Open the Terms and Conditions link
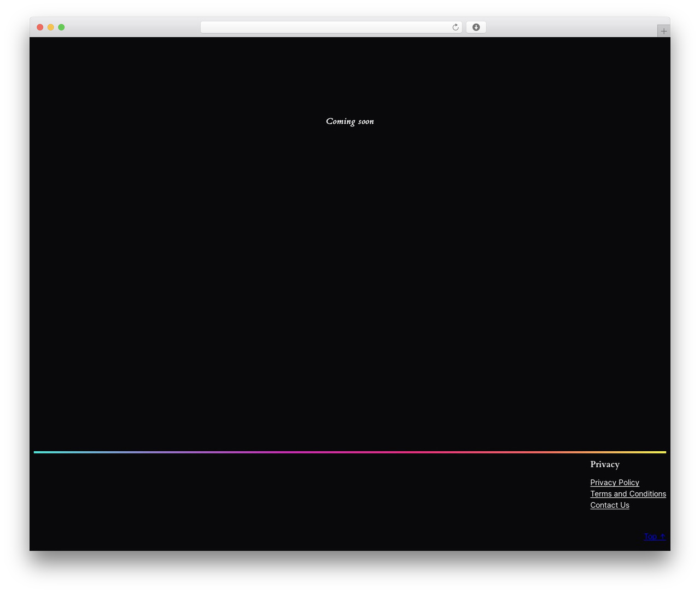This screenshot has width=700, height=593. coord(628,494)
